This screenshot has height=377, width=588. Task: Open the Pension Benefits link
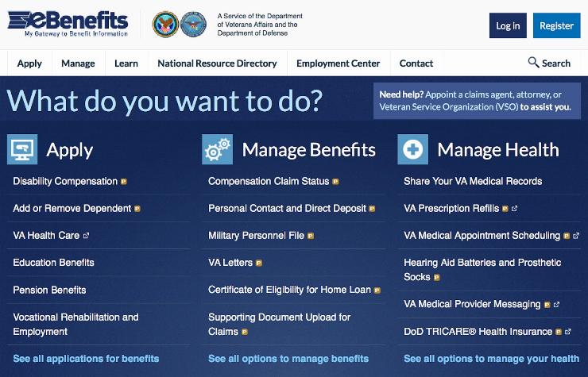coord(49,290)
